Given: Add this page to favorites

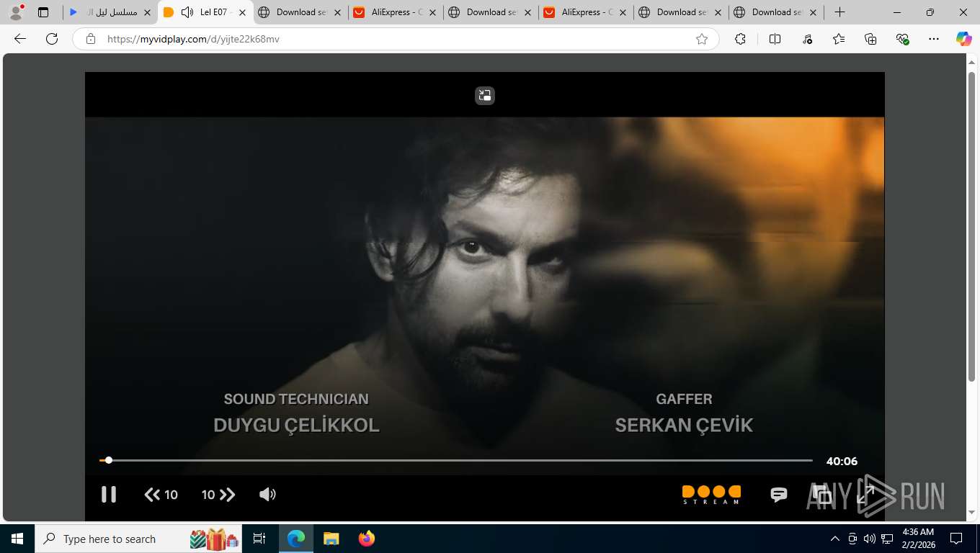Looking at the screenshot, I should (702, 39).
